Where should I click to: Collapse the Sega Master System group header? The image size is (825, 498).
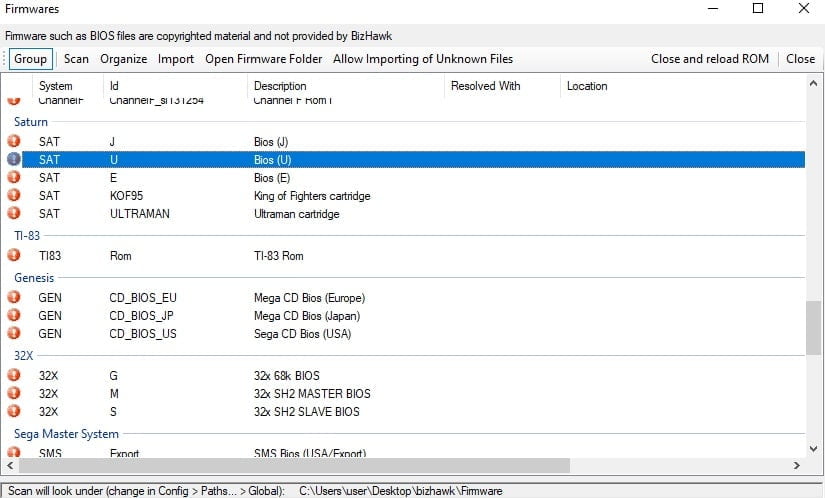point(66,434)
